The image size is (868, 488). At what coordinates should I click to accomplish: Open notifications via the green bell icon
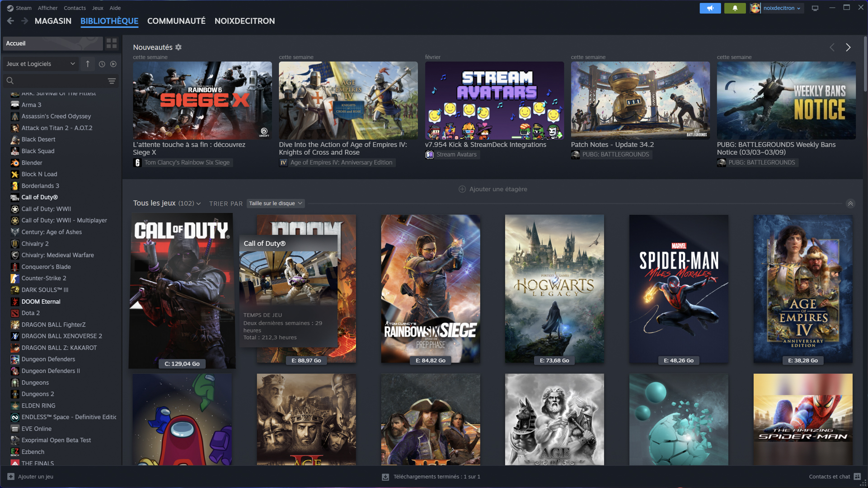click(x=735, y=8)
